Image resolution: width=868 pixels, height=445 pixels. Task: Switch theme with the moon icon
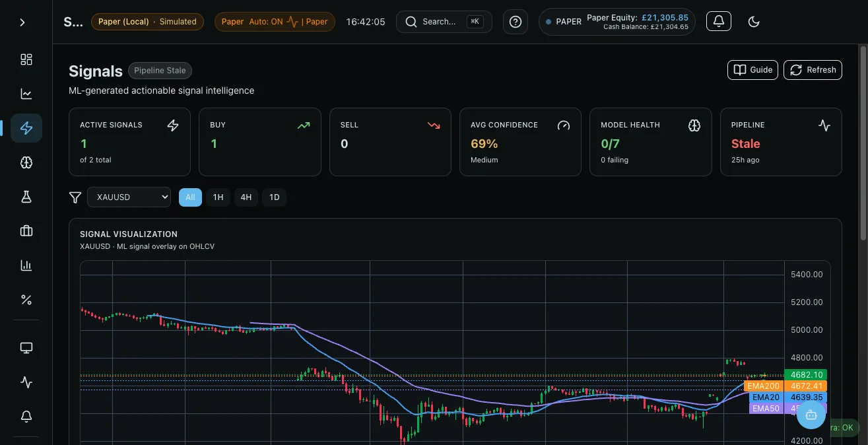pyautogui.click(x=754, y=22)
